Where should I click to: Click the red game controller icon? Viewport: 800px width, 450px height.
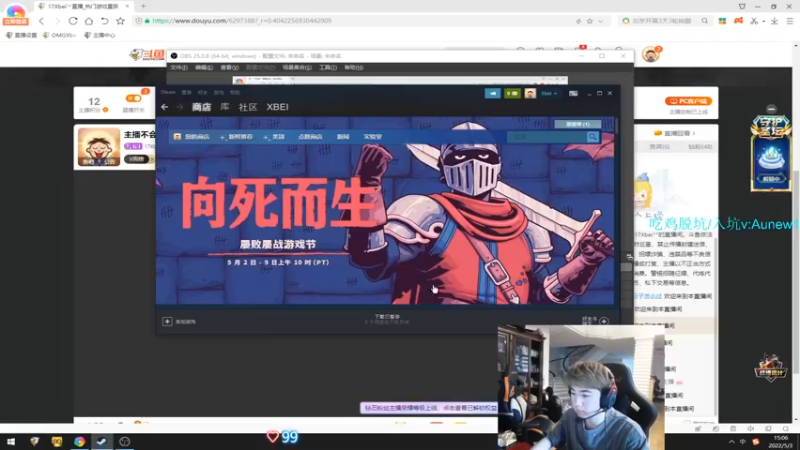tap(738, 21)
